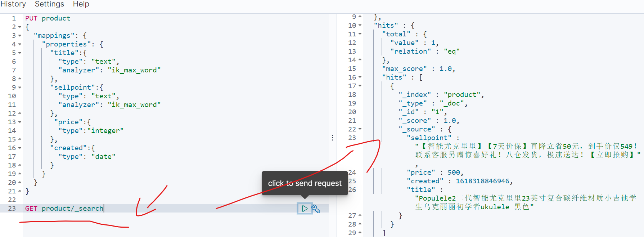Click the "ik_max_word" analyzer value on line 7
Viewport: 644px width, 237px height.
(134, 70)
